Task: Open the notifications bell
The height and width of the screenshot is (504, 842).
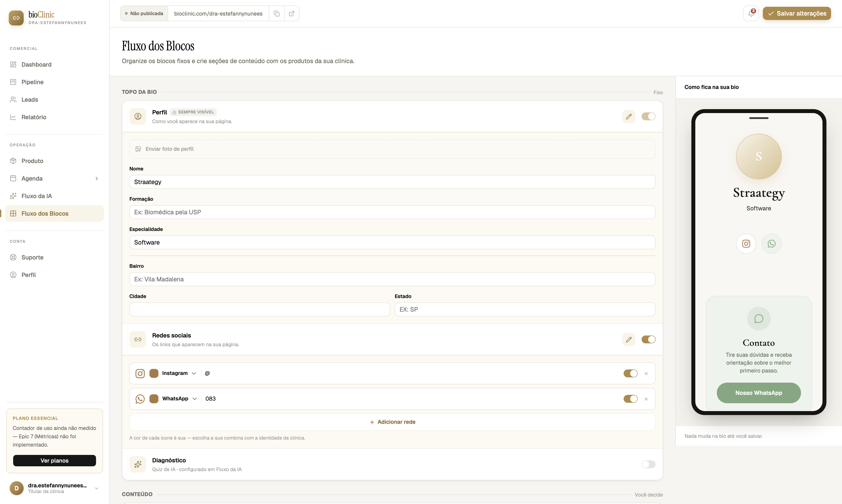Action: (x=751, y=14)
